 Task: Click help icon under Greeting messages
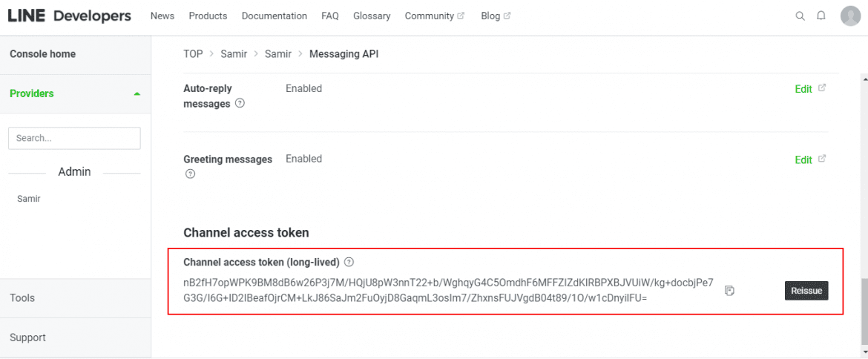click(x=190, y=174)
